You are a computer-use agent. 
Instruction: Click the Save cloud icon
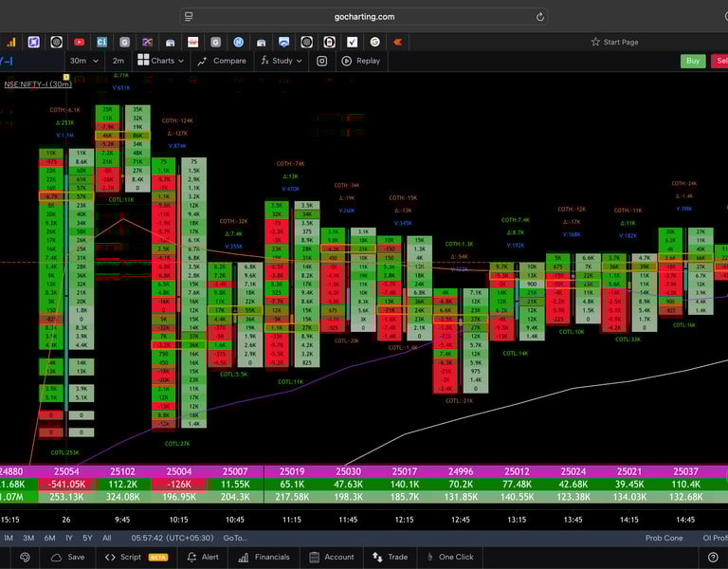tap(56, 558)
